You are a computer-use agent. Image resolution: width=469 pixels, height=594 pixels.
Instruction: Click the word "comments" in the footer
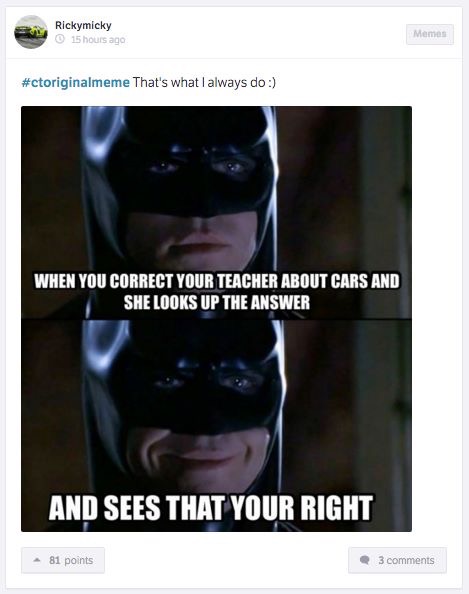click(x=410, y=560)
